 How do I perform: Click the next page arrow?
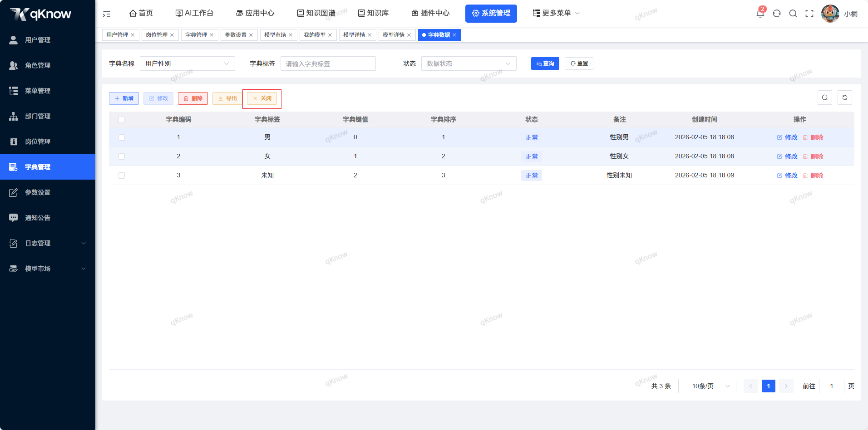[786, 386]
